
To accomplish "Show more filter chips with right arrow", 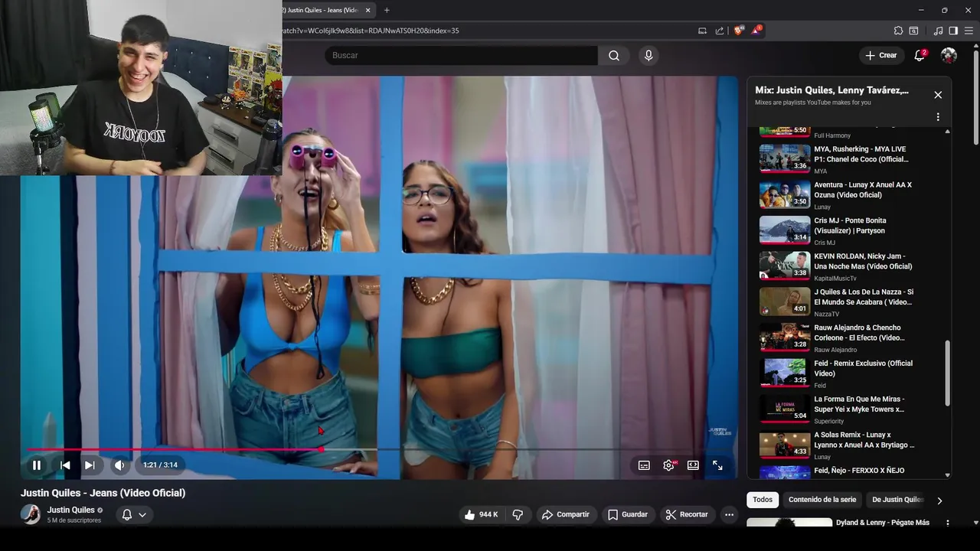I will (939, 500).
